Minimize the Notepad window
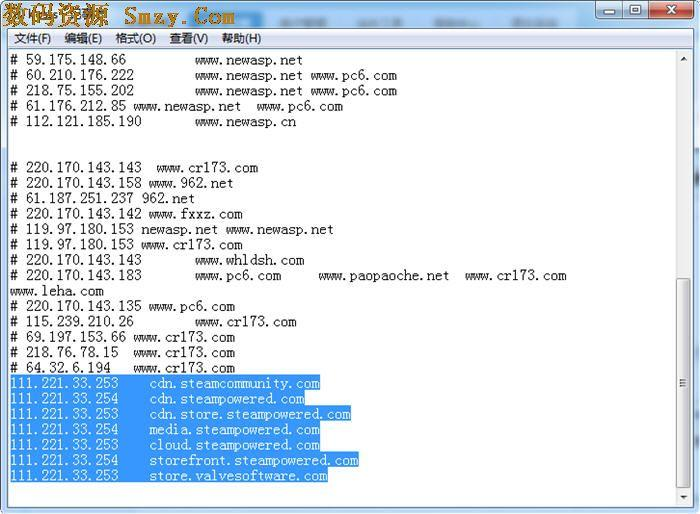The image size is (700, 514). click(x=610, y=10)
